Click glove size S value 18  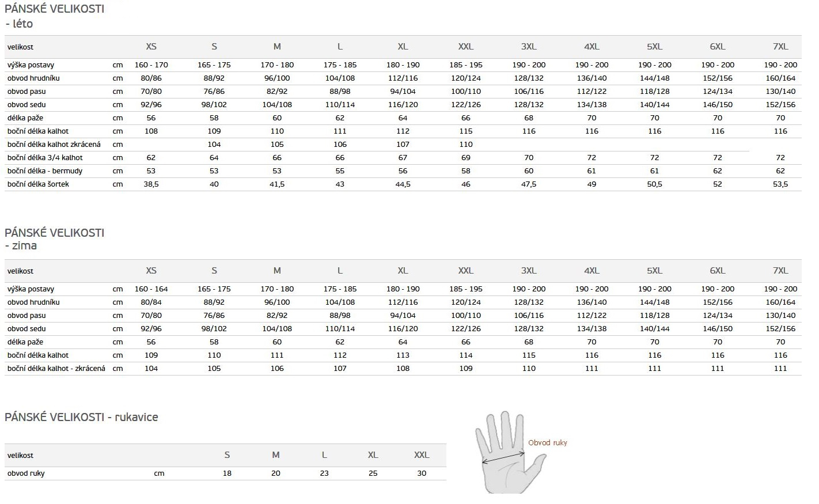(x=227, y=473)
